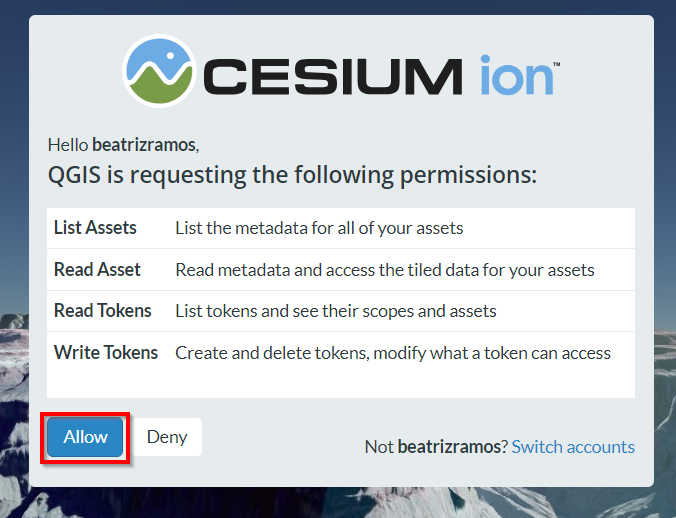The image size is (676, 518).
Task: Select the Write Tokens permission label
Action: [x=106, y=353]
